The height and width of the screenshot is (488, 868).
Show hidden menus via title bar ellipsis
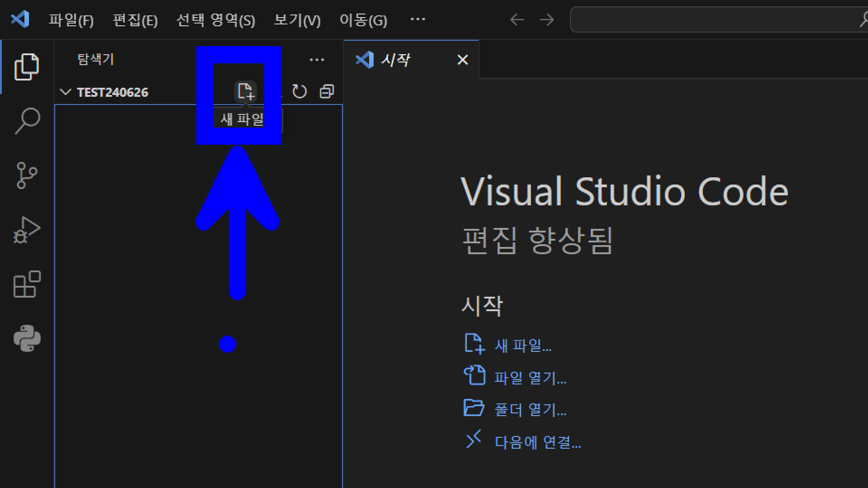(x=417, y=19)
